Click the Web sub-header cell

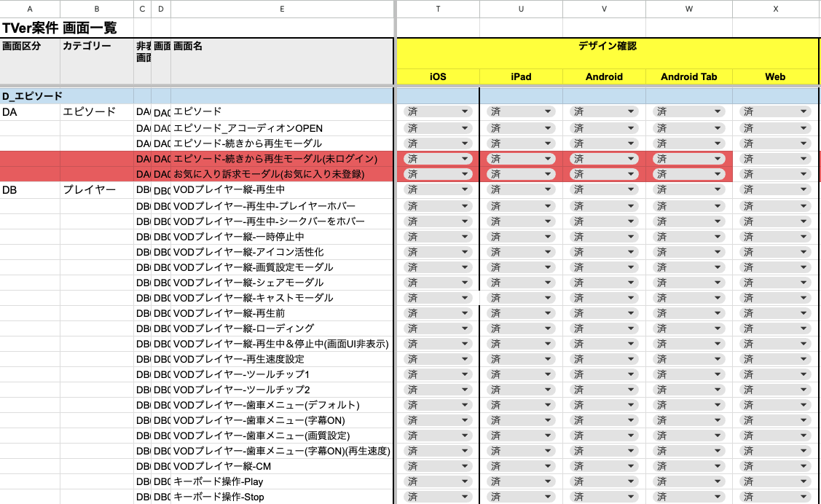[x=775, y=76]
